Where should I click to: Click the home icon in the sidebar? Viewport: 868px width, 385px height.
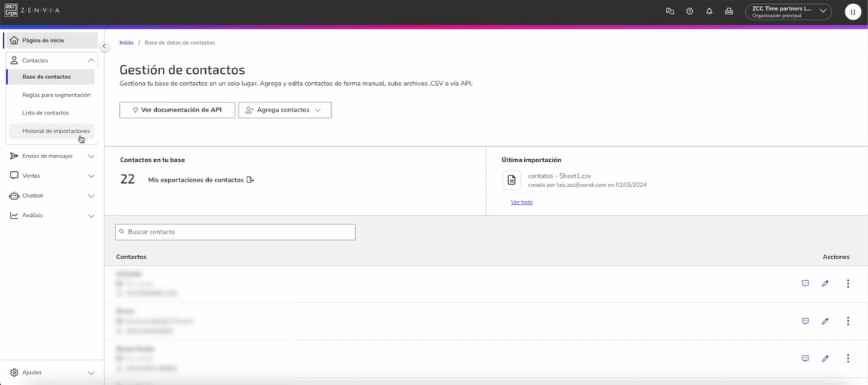(x=14, y=41)
